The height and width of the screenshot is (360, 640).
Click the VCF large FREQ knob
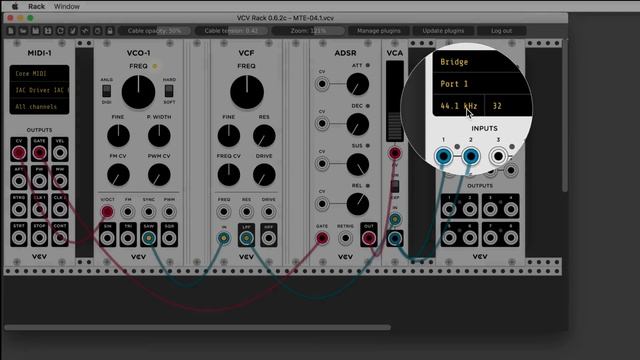(247, 92)
